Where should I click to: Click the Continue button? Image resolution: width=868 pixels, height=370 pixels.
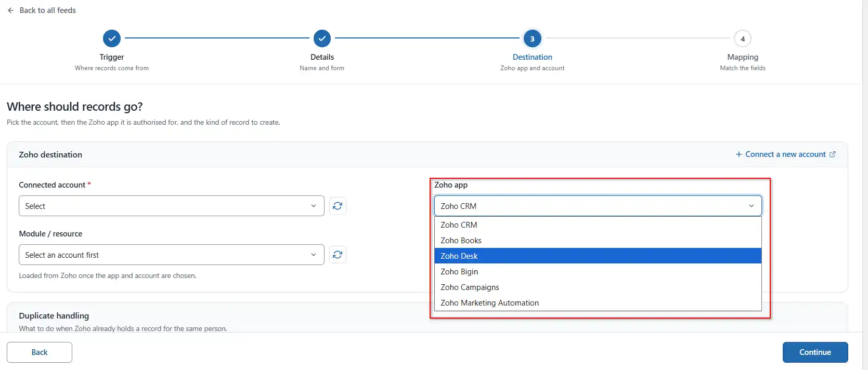tap(815, 352)
